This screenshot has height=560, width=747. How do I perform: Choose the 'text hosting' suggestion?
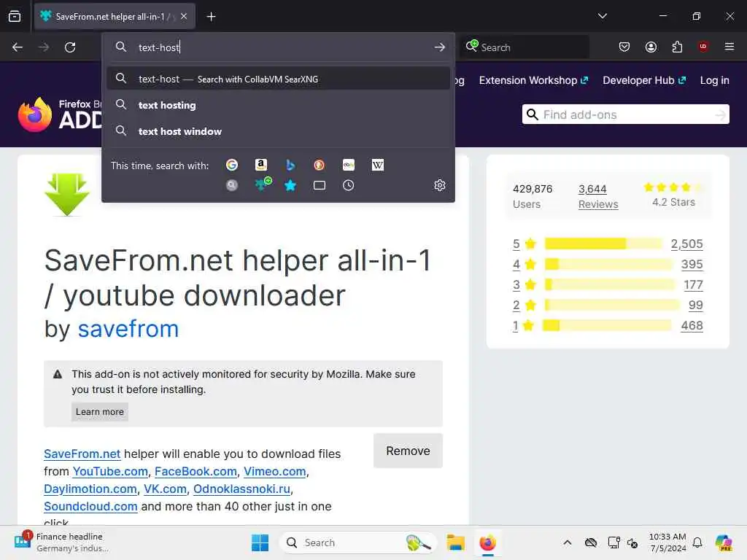click(278, 105)
